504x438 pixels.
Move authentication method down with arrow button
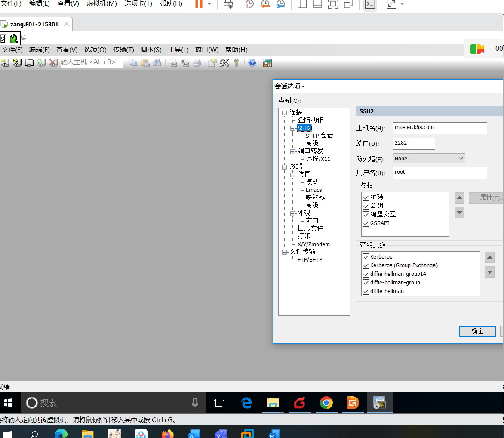(x=459, y=213)
